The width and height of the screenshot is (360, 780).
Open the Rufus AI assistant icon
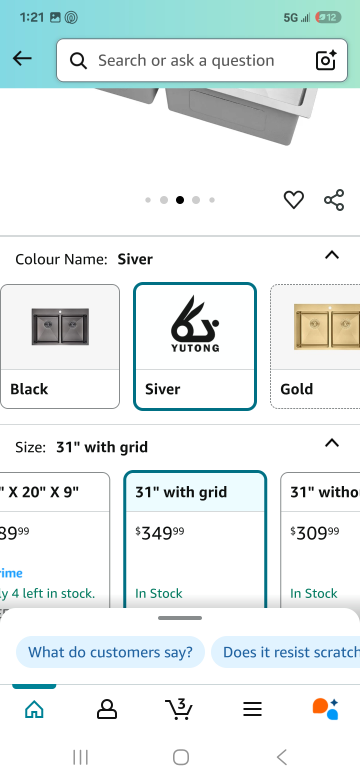click(325, 709)
